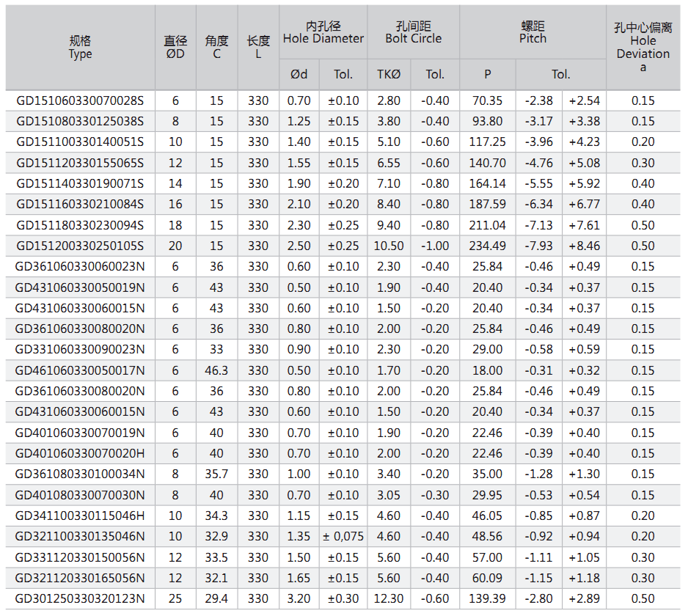Image resolution: width=688 pixels, height=616 pixels.
Task: Click the Ød sub-header
Action: click(x=299, y=74)
